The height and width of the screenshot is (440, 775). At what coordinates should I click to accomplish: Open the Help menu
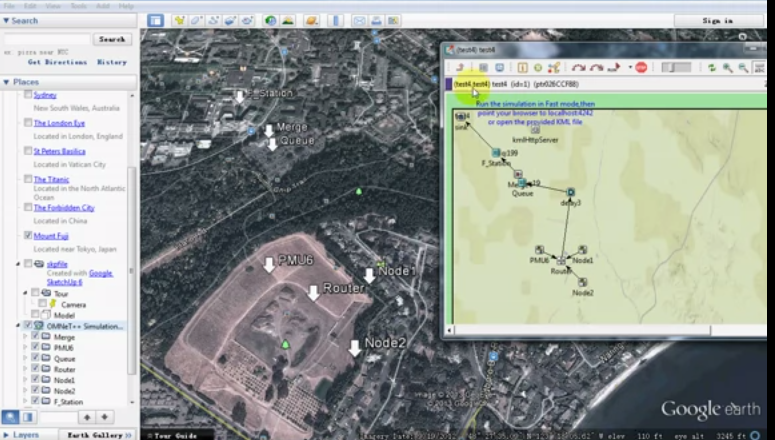(x=126, y=6)
